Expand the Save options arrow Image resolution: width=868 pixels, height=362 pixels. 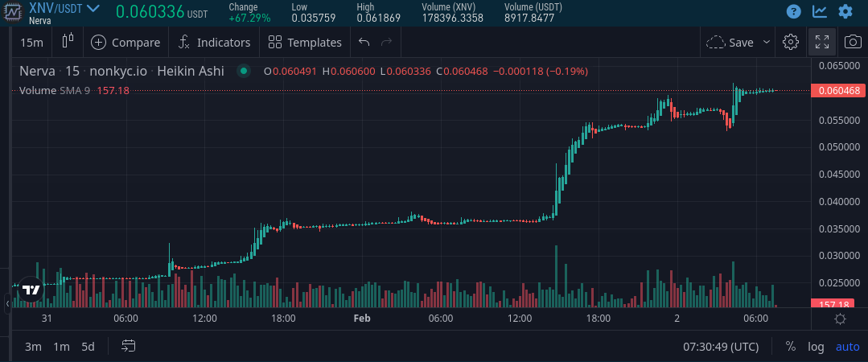click(767, 43)
